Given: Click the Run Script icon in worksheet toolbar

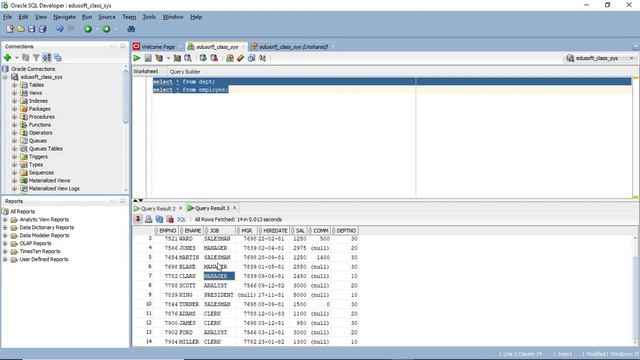Looking at the screenshot, I should point(148,58).
